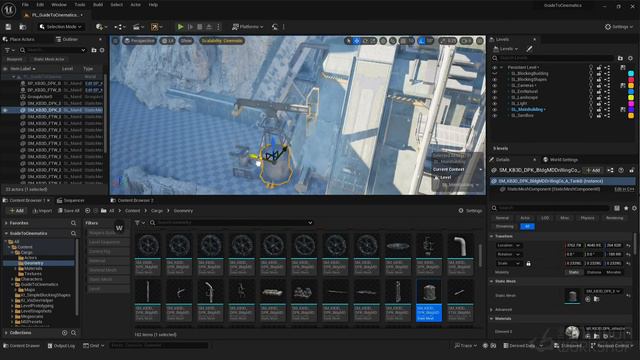This screenshot has width=640, height=360.
Task: Open the Outliner settings gear icon
Action: (x=102, y=50)
